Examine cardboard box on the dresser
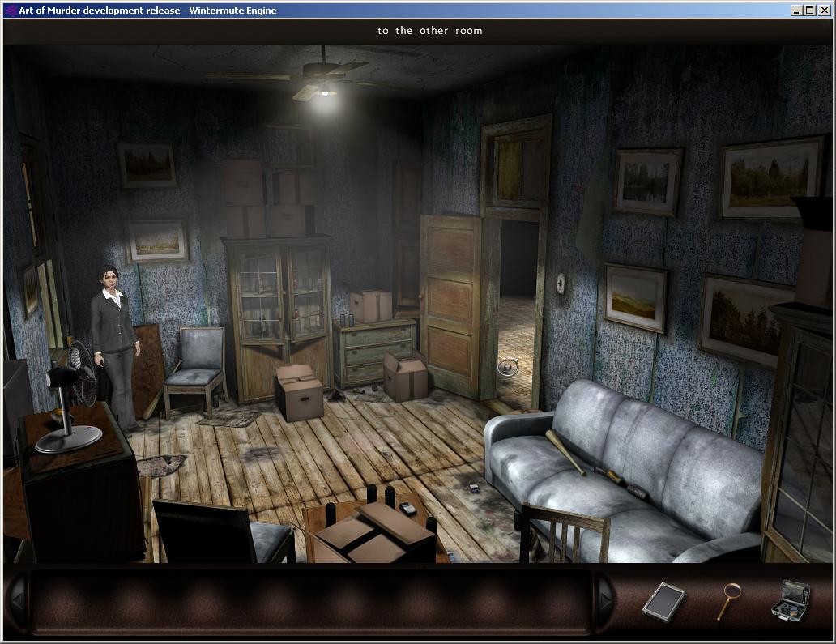The image size is (836, 644). (369, 306)
